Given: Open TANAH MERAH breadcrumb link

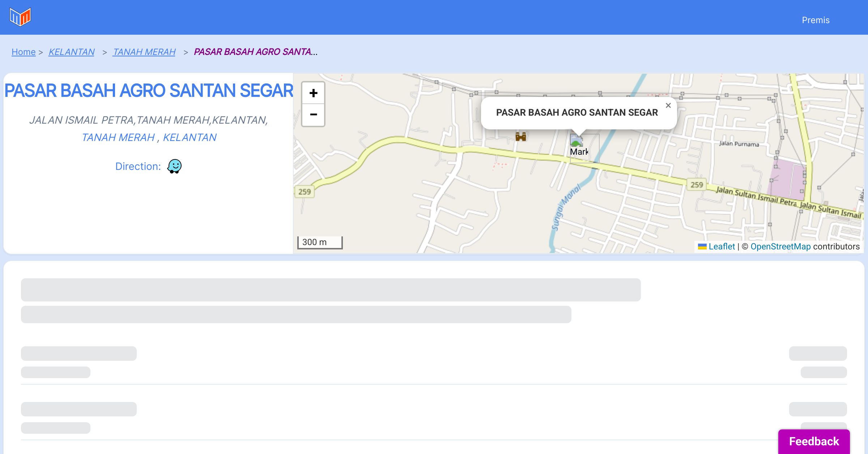Looking at the screenshot, I should coord(144,52).
